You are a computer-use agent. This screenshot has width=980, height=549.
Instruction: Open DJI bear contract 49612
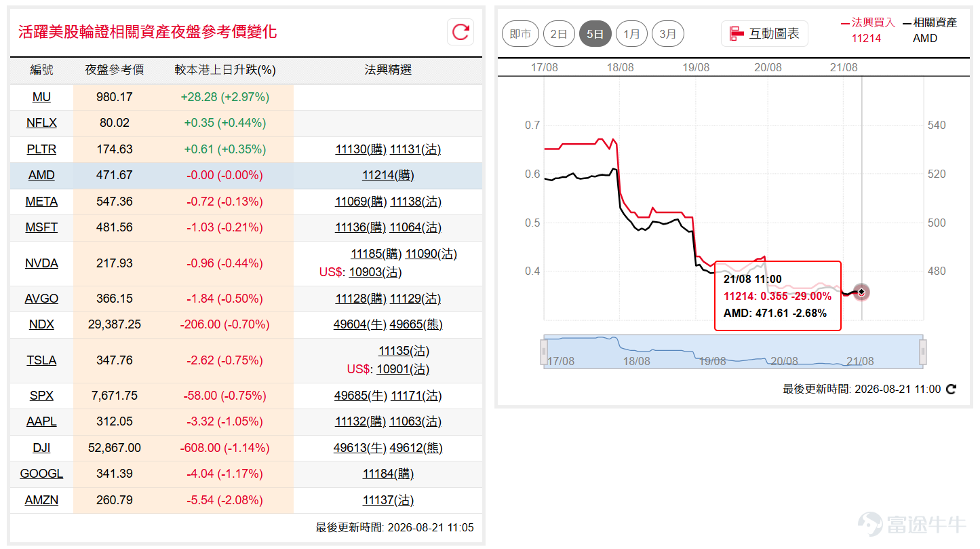[416, 448]
